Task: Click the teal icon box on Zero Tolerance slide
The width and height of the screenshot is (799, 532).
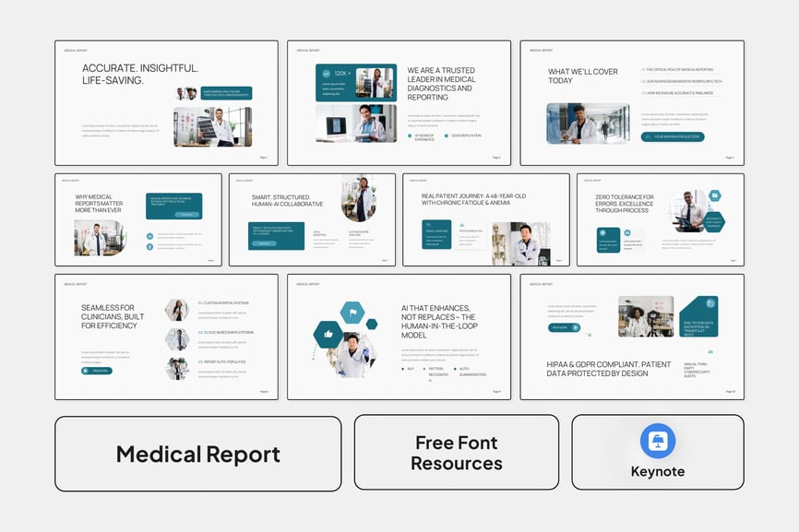Action: (609, 239)
